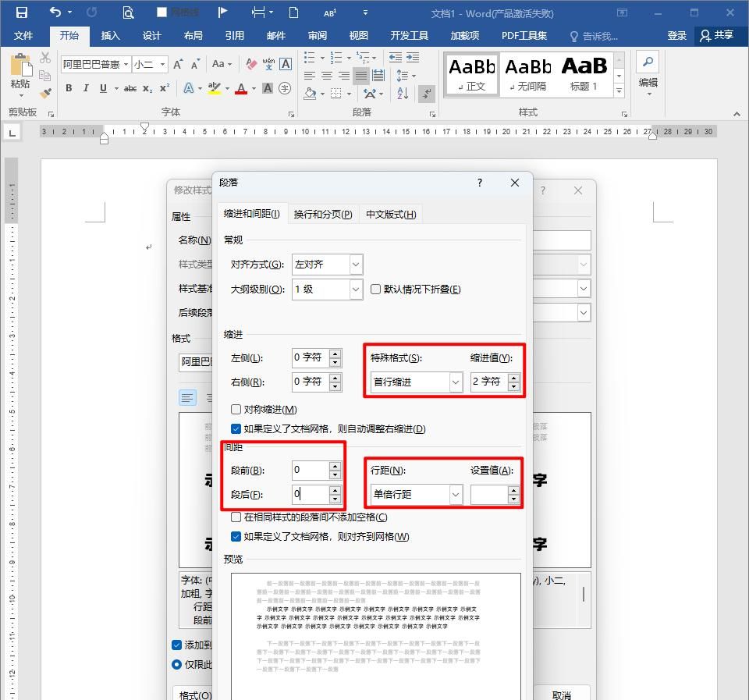Click the 取消 button
Viewport: 749px width, 700px height.
point(563,694)
